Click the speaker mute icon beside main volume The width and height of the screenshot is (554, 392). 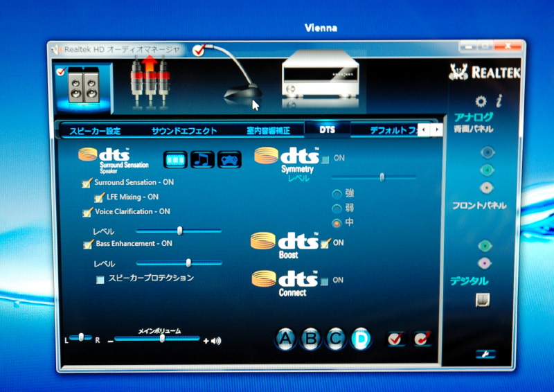point(216,341)
